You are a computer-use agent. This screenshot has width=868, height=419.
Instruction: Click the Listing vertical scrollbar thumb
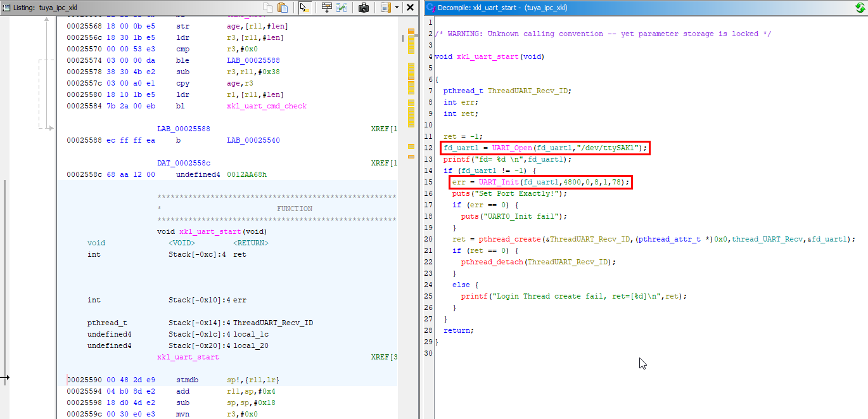click(x=402, y=37)
